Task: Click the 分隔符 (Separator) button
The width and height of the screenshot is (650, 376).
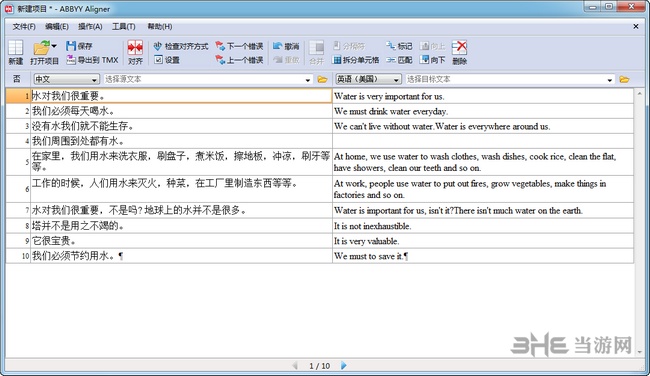Action: pyautogui.click(x=349, y=46)
